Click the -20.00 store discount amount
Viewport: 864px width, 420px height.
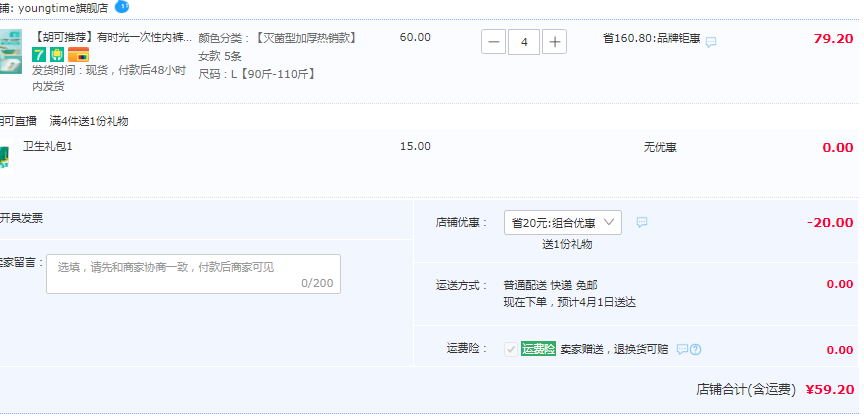830,222
